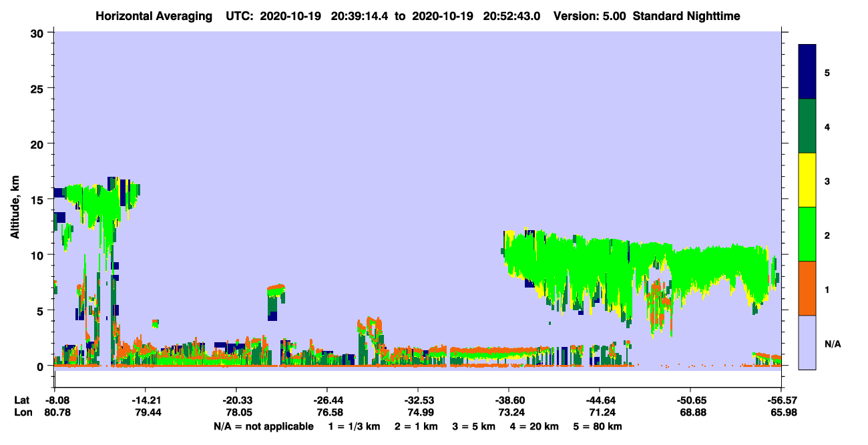Click the color bar label 'N/A'

[x=832, y=344]
